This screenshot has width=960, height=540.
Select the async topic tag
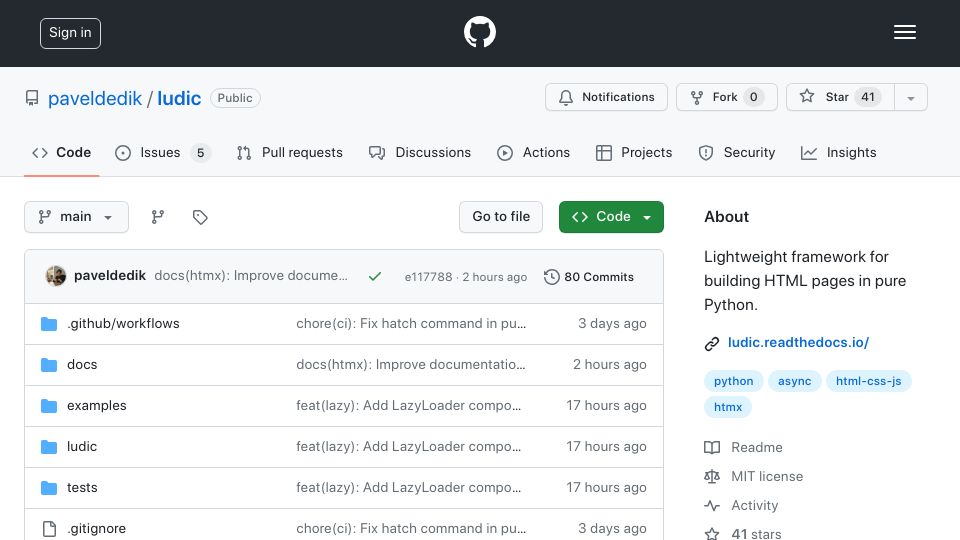[x=795, y=381]
